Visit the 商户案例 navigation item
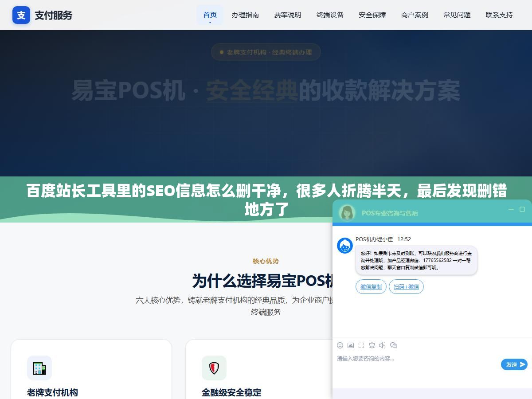The width and height of the screenshot is (532, 399). (x=415, y=15)
